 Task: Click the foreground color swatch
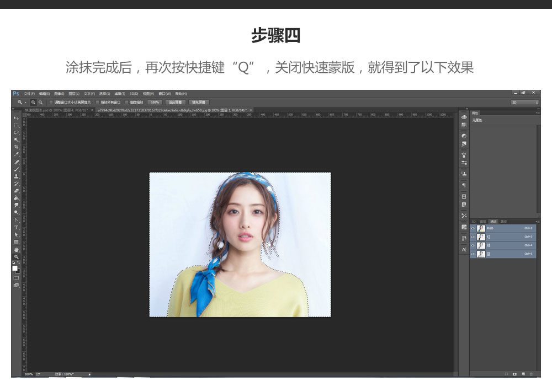click(x=15, y=268)
